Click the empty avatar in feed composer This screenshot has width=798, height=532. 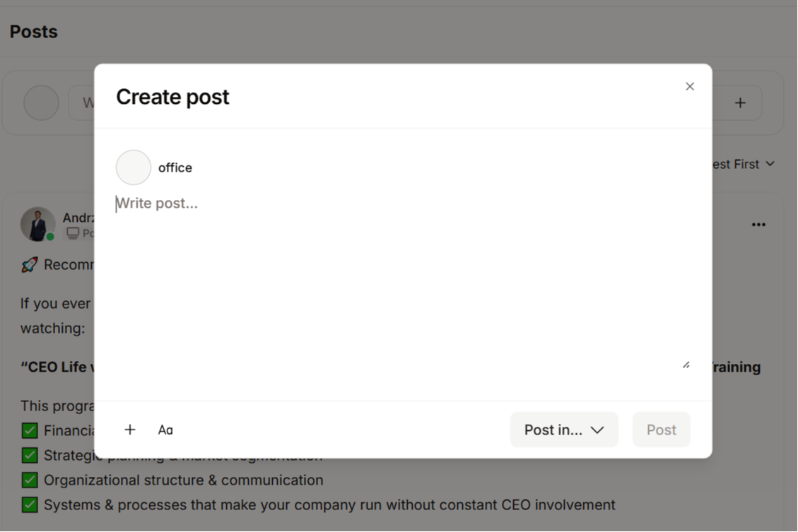pyautogui.click(x=41, y=103)
